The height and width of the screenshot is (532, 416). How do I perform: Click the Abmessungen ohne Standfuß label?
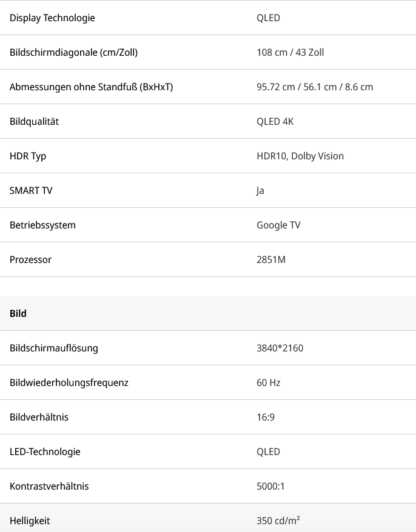[x=91, y=87]
